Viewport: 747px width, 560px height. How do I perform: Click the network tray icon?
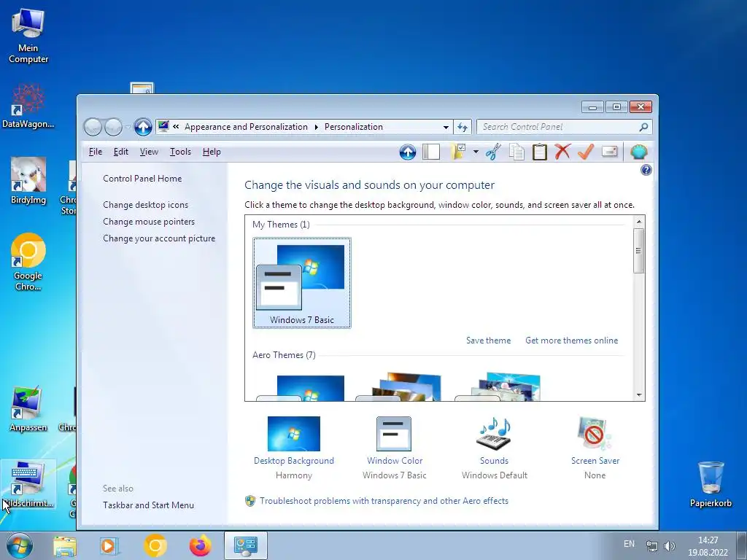pyautogui.click(x=651, y=546)
